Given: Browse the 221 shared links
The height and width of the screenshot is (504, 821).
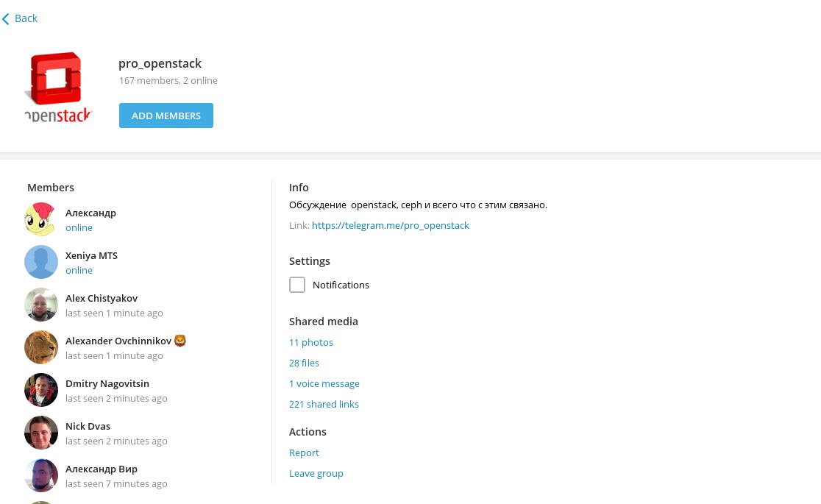Looking at the screenshot, I should 324,404.
